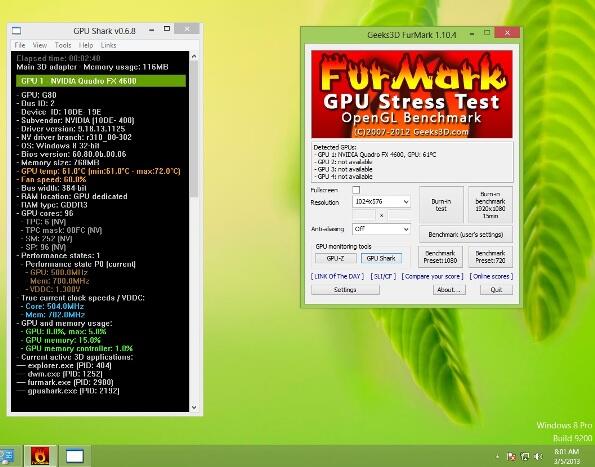The image size is (595, 467).
Task: Click Detected GPUs line for GPU 1 in FurMark
Action: tap(375, 155)
